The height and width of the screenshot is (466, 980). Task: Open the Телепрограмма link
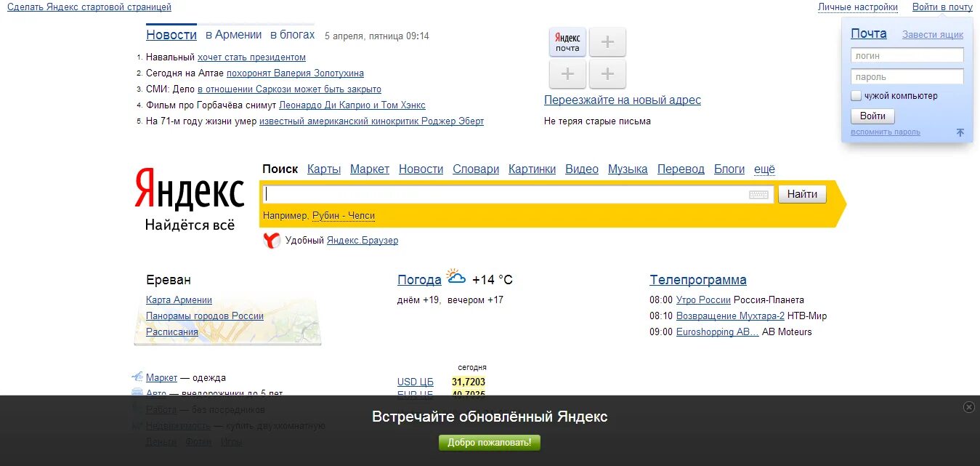698,280
